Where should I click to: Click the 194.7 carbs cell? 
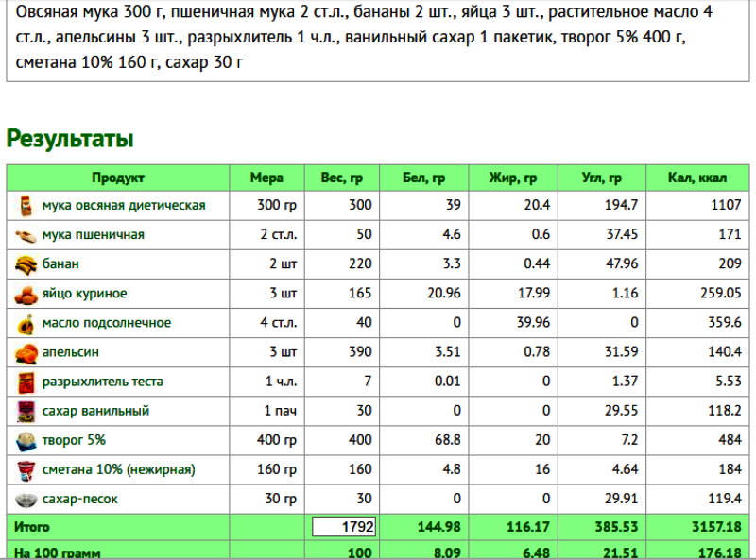pyautogui.click(x=602, y=205)
